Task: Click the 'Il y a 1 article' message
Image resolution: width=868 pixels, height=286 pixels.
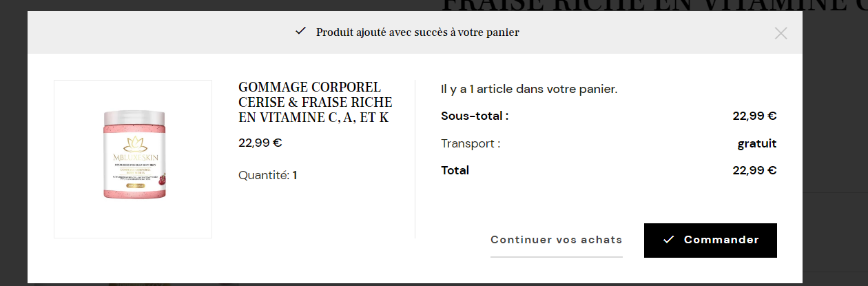Action: click(x=529, y=89)
